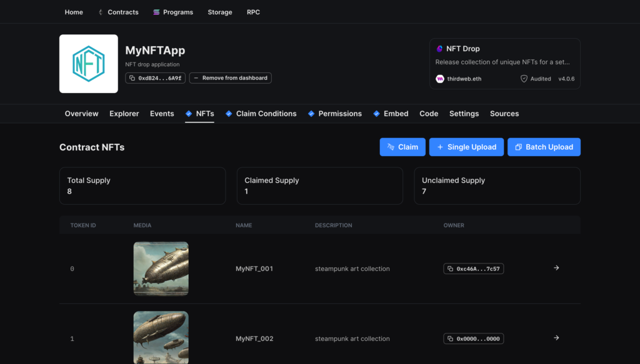The width and height of the screenshot is (640, 364).
Task: Copy owner address 0x0000...0000
Action: (x=473, y=338)
